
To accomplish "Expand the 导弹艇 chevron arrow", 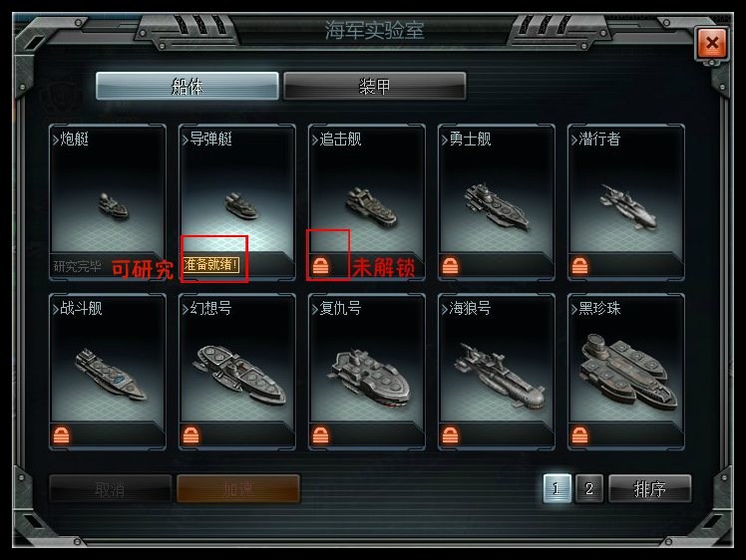I will point(186,140).
